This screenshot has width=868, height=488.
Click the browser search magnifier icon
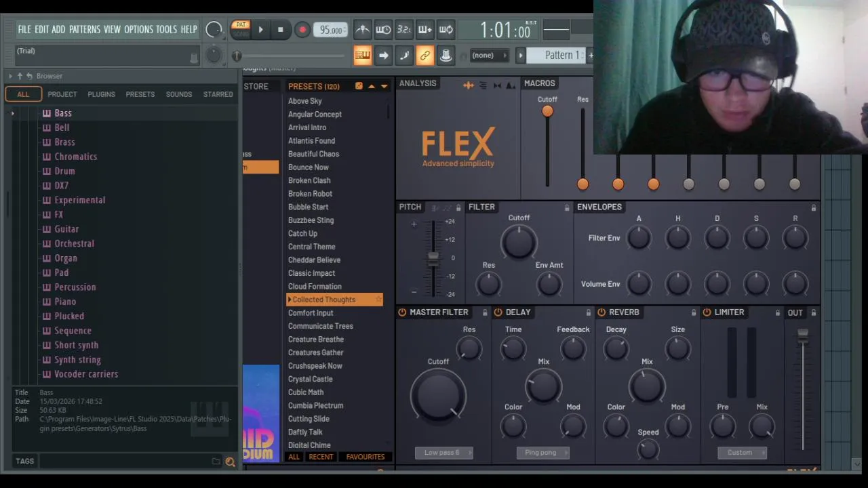click(x=230, y=462)
